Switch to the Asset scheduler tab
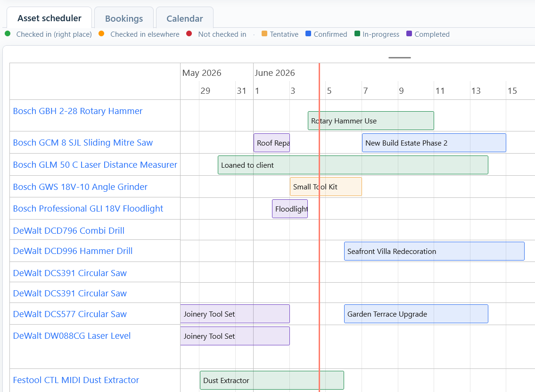535x392 pixels. tap(49, 18)
